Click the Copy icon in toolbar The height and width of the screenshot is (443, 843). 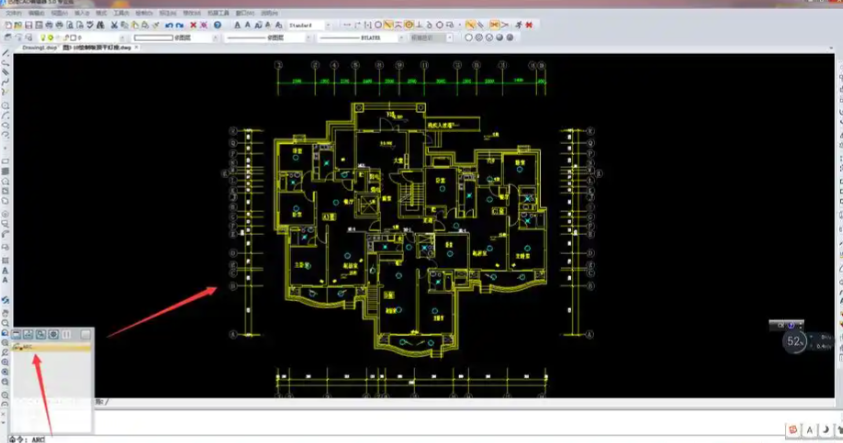(124, 25)
